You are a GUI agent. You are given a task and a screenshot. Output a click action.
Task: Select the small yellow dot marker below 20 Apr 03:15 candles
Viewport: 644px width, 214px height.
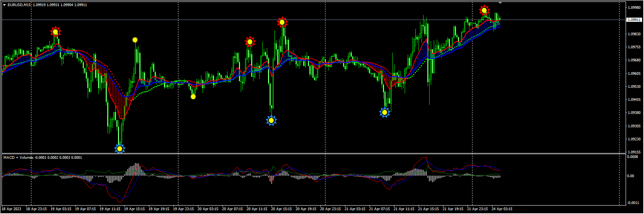click(x=193, y=97)
